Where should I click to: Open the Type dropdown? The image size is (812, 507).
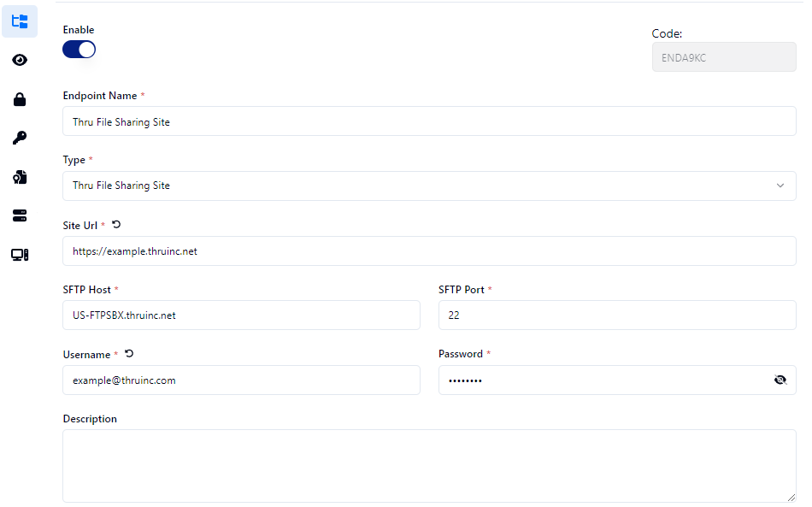419,186
